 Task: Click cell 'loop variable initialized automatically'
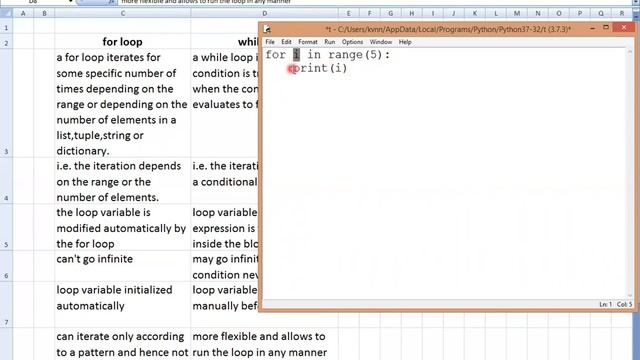click(122, 304)
